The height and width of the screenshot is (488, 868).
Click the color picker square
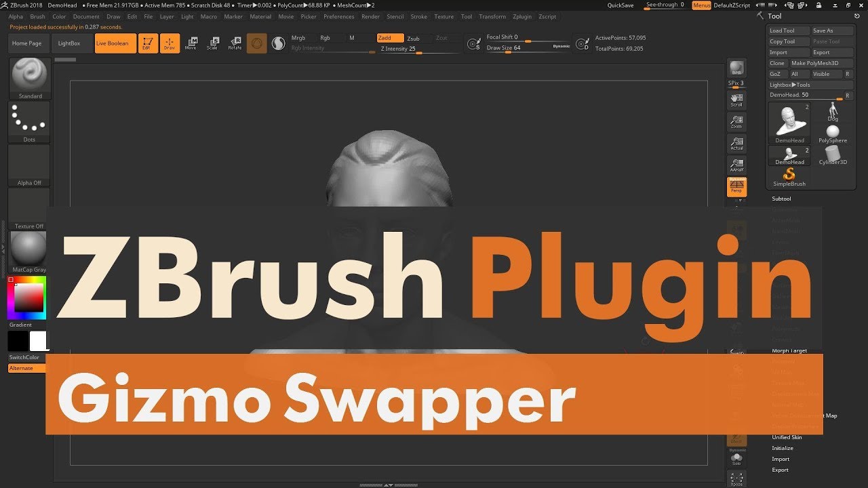pyautogui.click(x=27, y=298)
